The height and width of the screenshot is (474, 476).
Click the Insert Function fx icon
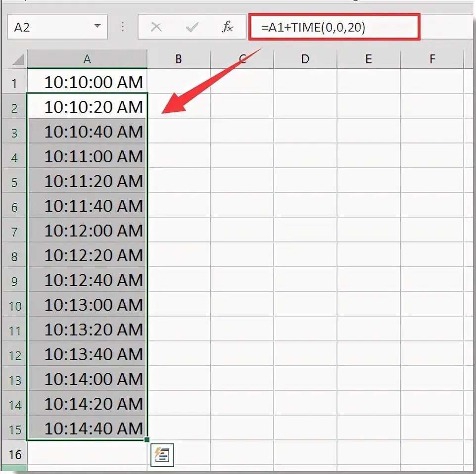(227, 27)
